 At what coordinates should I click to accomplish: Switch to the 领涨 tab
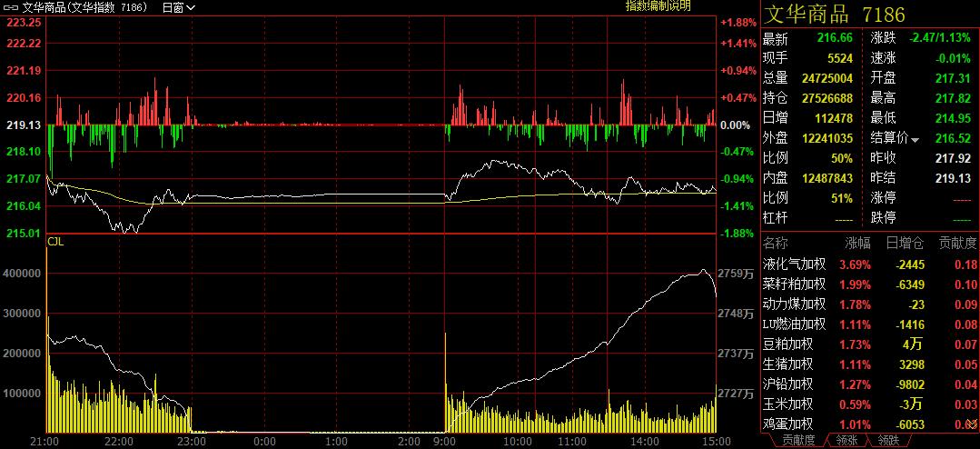click(847, 440)
